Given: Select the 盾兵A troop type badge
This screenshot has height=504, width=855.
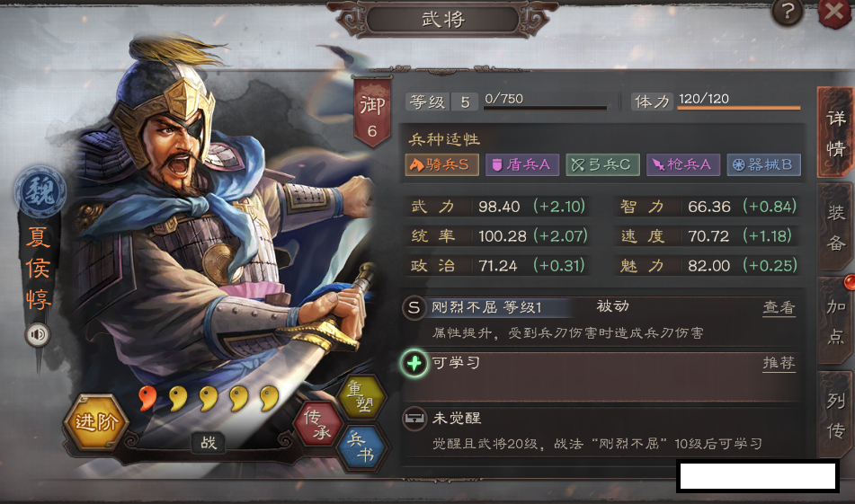Looking at the screenshot, I should (x=521, y=164).
